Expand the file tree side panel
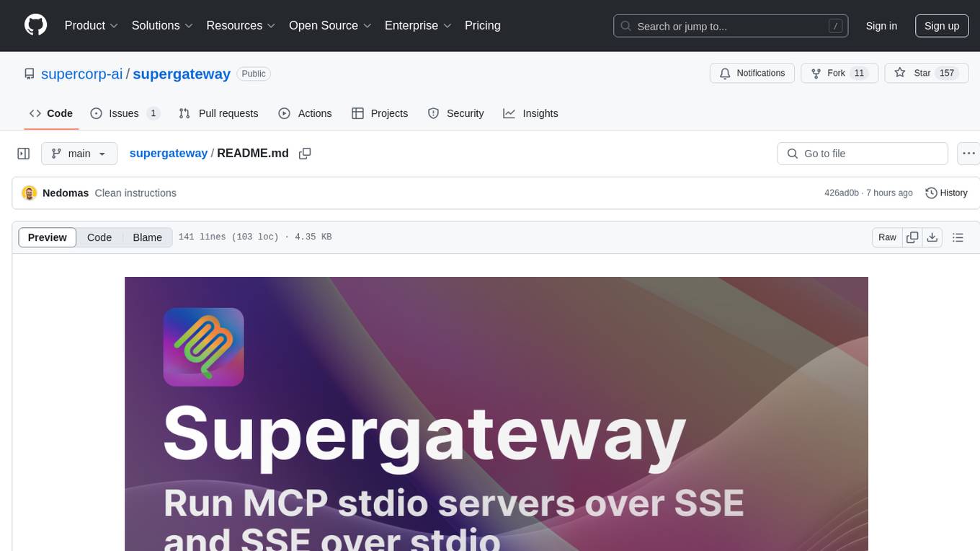The image size is (980, 551). [x=24, y=154]
